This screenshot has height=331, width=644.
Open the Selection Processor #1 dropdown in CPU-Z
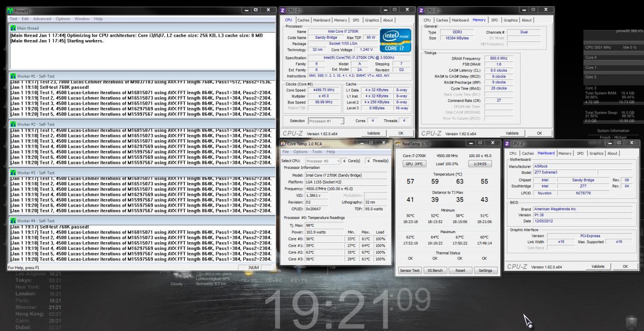(x=326, y=121)
